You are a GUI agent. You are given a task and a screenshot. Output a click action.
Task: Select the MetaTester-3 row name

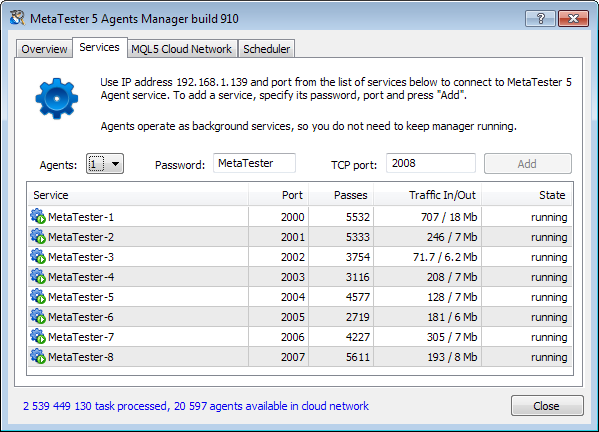(x=81, y=257)
